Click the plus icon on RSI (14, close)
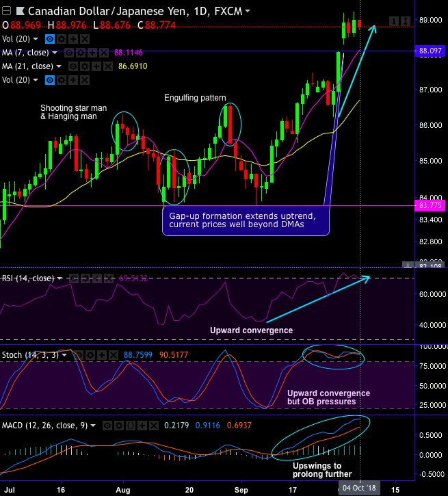Viewport: 448px width, 496px height. [96, 278]
